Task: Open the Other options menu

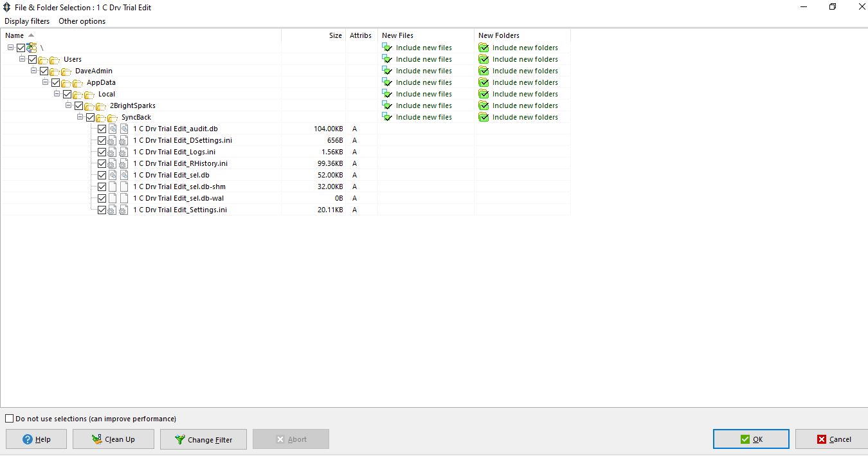Action: tap(82, 21)
